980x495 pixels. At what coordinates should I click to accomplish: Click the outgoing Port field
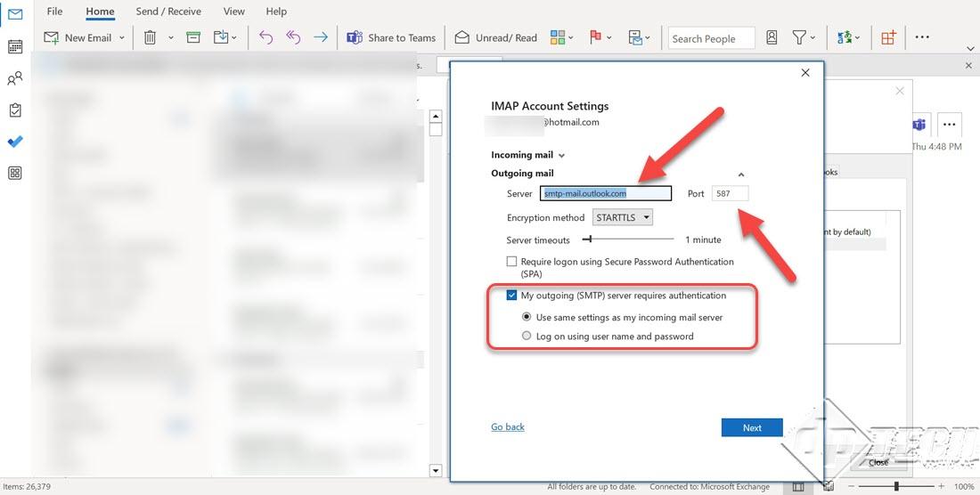click(730, 193)
